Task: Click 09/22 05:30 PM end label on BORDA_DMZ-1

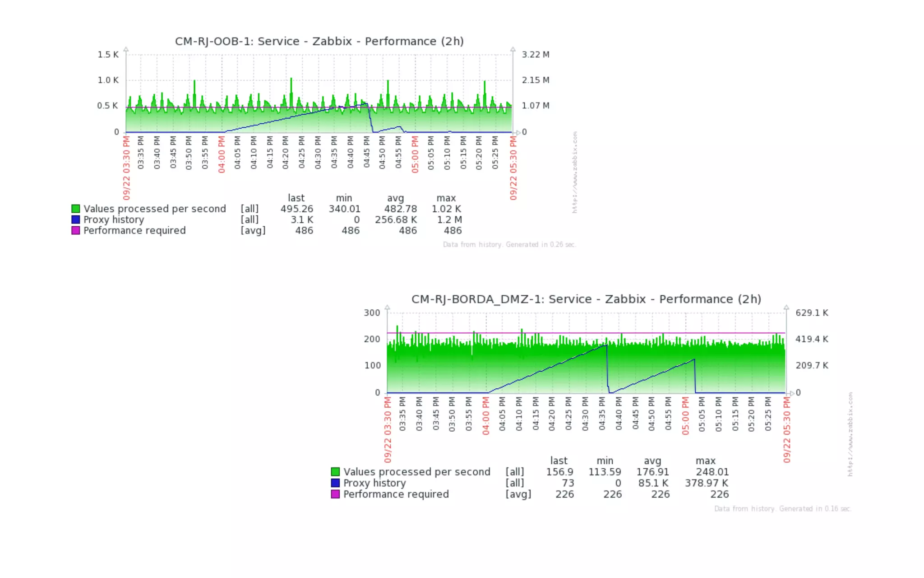Action: [x=787, y=430]
